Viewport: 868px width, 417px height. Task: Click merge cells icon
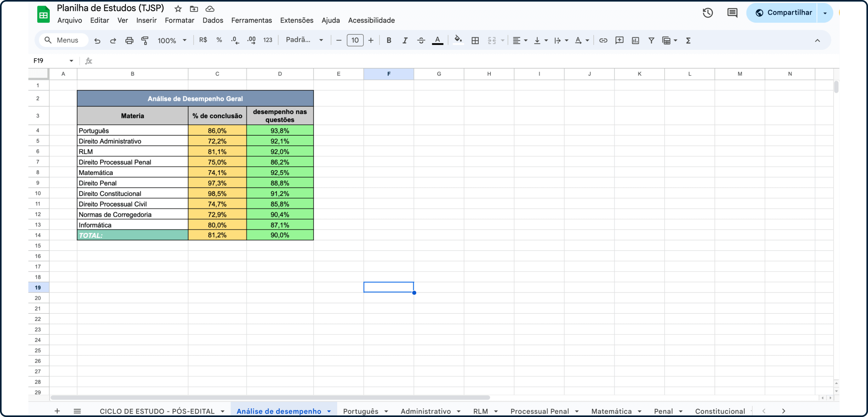[492, 40]
